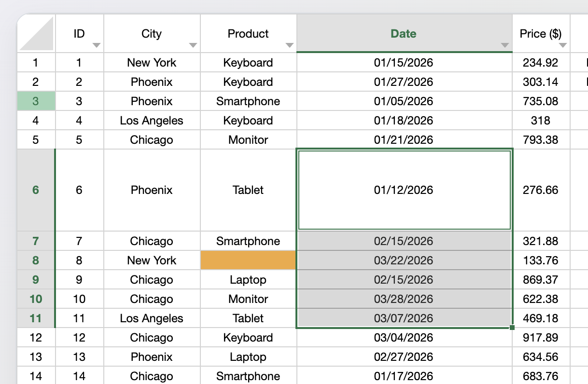Viewport: 588px width, 384px height.
Task: Click the Product column header
Action: click(x=248, y=33)
